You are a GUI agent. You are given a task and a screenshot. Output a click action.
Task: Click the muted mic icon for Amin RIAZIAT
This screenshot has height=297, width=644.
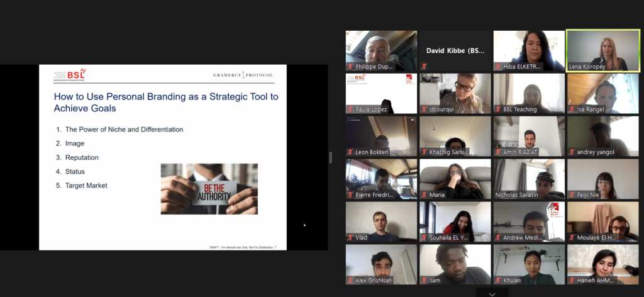pos(498,152)
